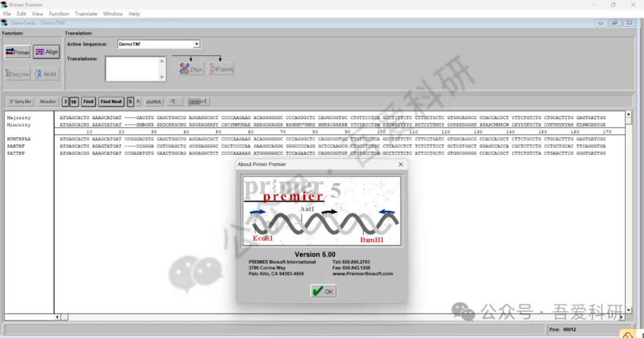Screen dimensions: 644x338
Task: Open the File menu
Action: click(7, 14)
